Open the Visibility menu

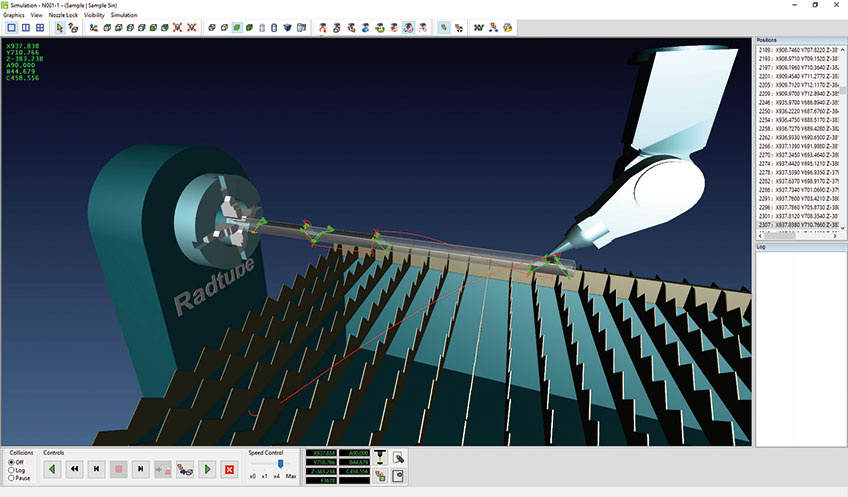coord(94,16)
